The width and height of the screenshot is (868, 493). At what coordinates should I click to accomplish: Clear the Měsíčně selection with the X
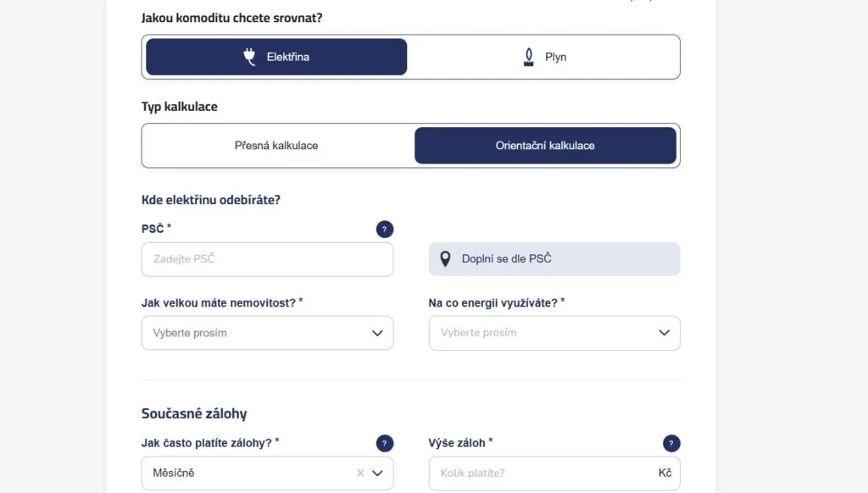click(x=360, y=473)
